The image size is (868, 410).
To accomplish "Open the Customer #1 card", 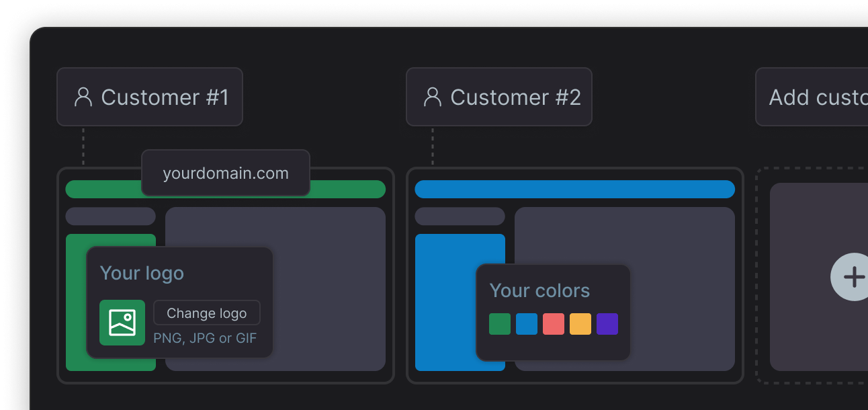I will tap(150, 97).
